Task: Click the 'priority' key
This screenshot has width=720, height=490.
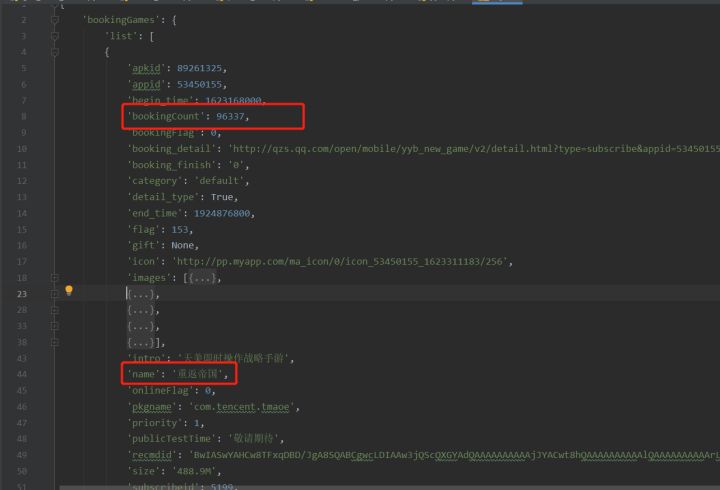Action: [x=155, y=423]
